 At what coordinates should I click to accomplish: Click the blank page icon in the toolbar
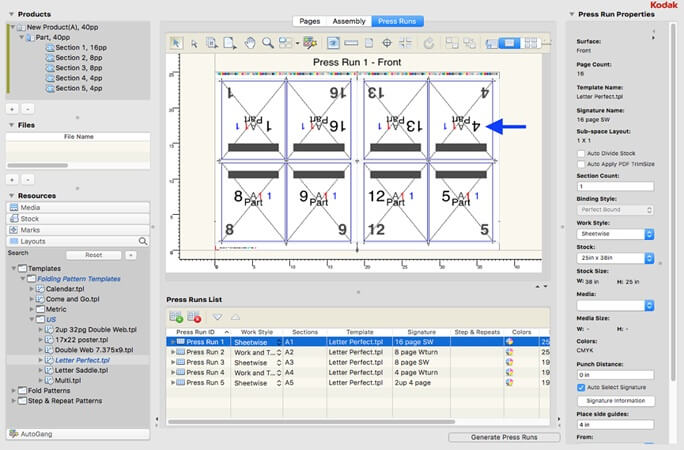[x=369, y=43]
